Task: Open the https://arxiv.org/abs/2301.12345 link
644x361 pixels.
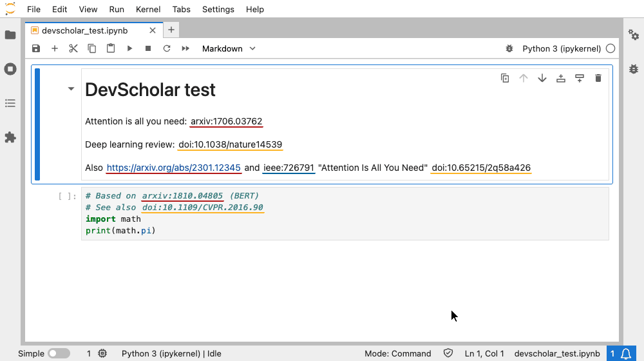Action: (x=173, y=168)
